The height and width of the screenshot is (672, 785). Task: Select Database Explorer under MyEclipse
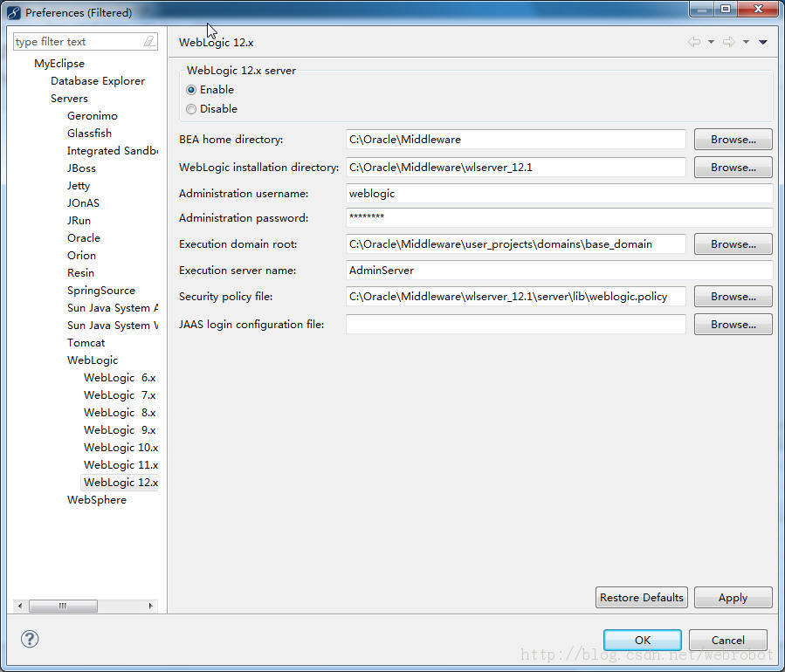pyautogui.click(x=98, y=80)
